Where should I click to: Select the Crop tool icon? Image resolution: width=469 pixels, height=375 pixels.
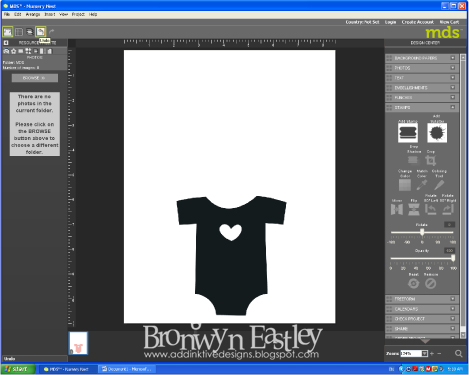(431, 160)
